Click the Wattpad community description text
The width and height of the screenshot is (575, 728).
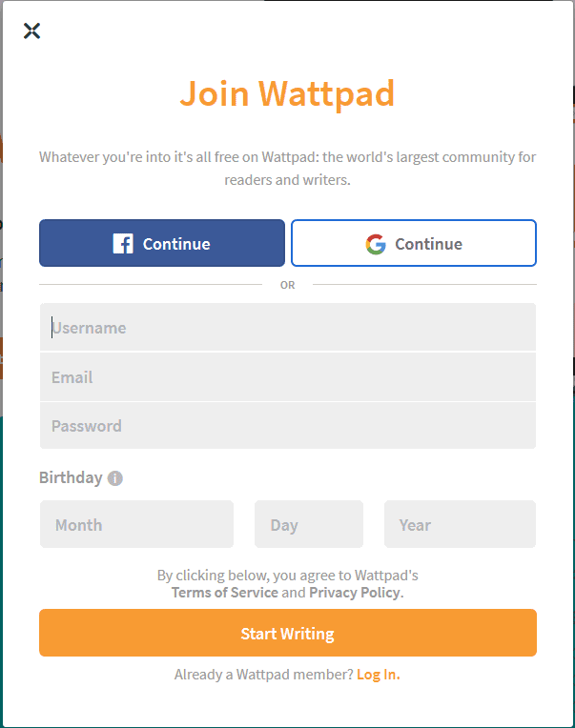[x=288, y=168]
